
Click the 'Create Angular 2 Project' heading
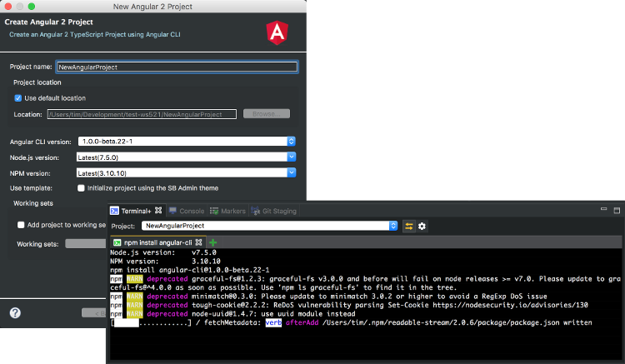point(48,22)
